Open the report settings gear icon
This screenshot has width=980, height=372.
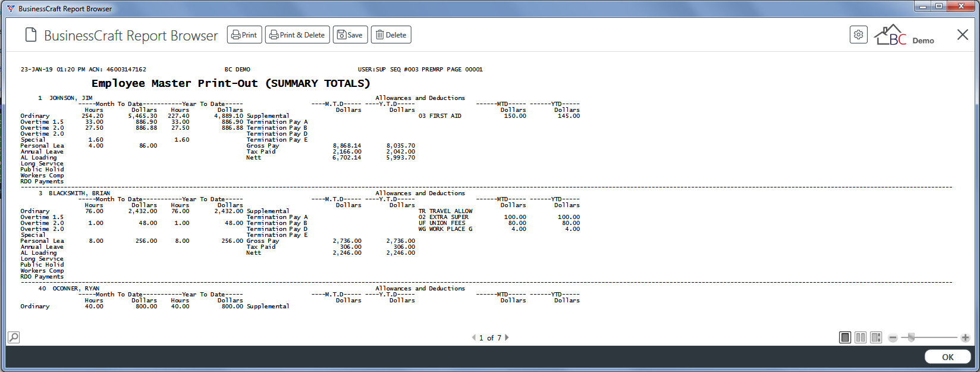click(858, 35)
